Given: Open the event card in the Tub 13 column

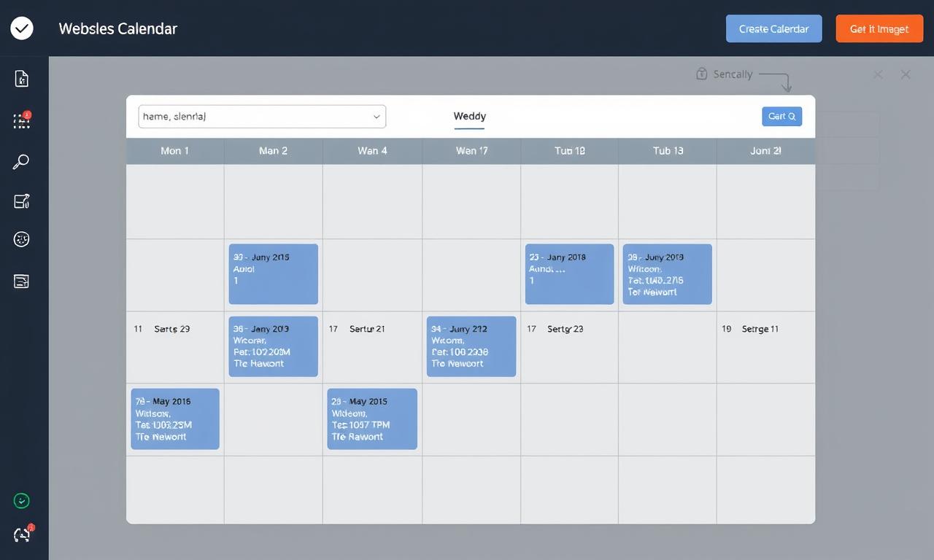Looking at the screenshot, I should tap(667, 274).
